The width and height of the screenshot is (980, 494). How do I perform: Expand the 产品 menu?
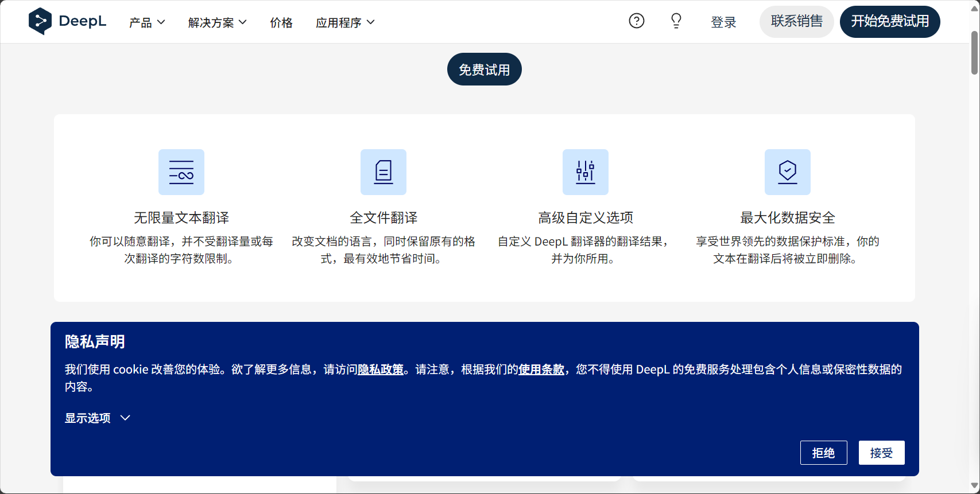[x=147, y=22]
